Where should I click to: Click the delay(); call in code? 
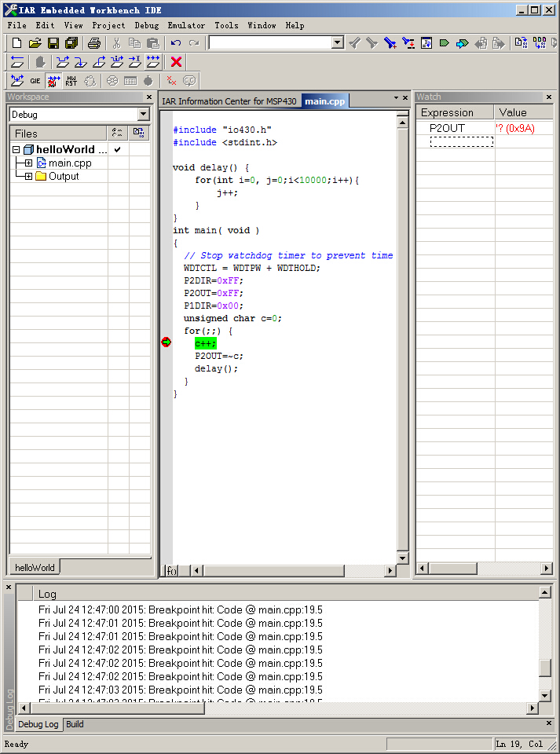click(x=216, y=369)
